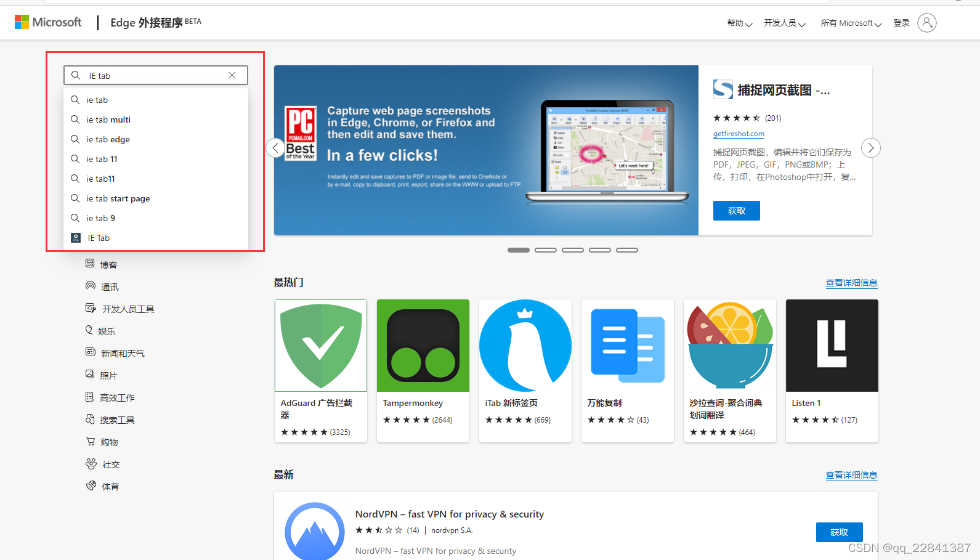The image size is (980, 560).
Task: Click the magnifier icon in search box
Action: point(76,75)
